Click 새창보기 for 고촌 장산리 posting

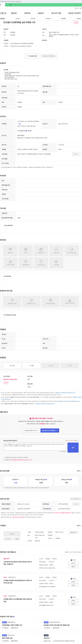pos(73,567)
